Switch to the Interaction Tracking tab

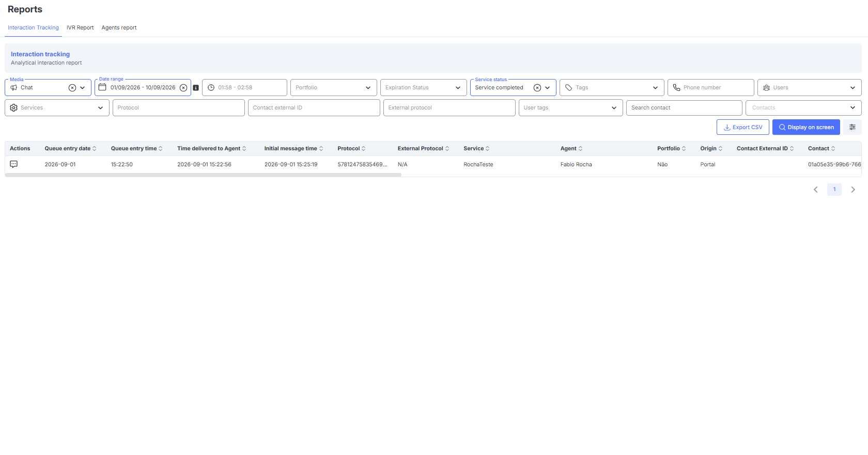tap(33, 28)
